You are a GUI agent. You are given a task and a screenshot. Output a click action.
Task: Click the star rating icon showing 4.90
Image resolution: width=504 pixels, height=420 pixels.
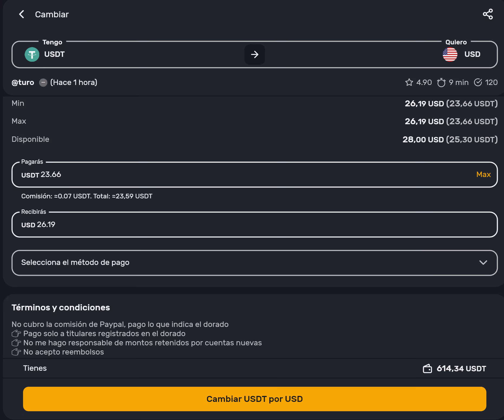point(409,82)
